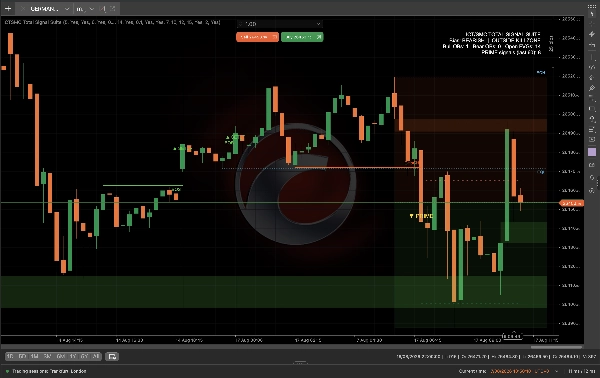Click the green Buy quick-trade button
This screenshot has height=378, width=600.
(x=302, y=37)
